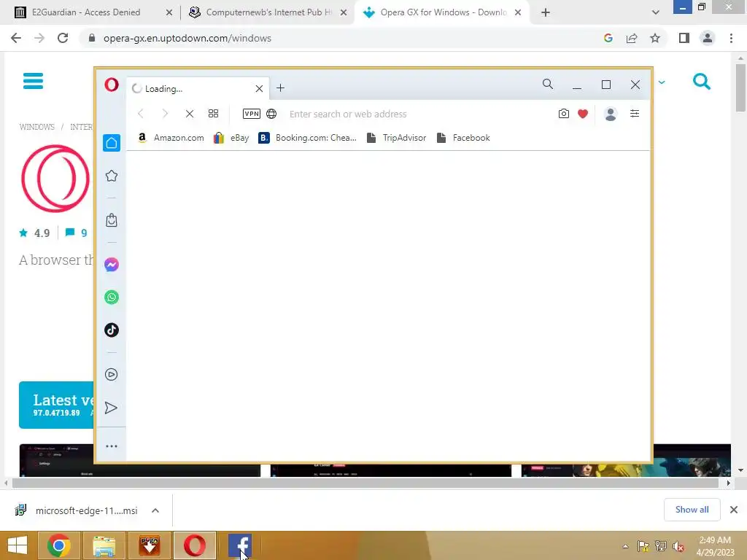Open Chrome three-dot menu

click(x=731, y=38)
